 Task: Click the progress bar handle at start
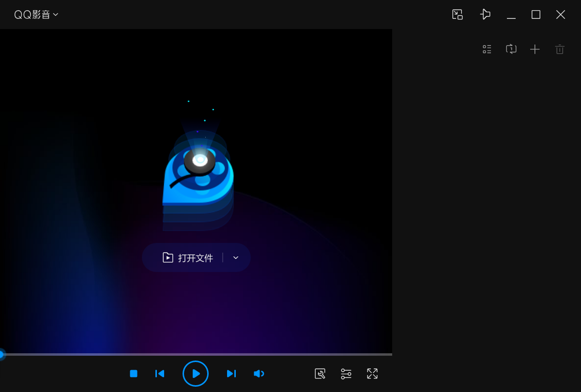coord(1,354)
